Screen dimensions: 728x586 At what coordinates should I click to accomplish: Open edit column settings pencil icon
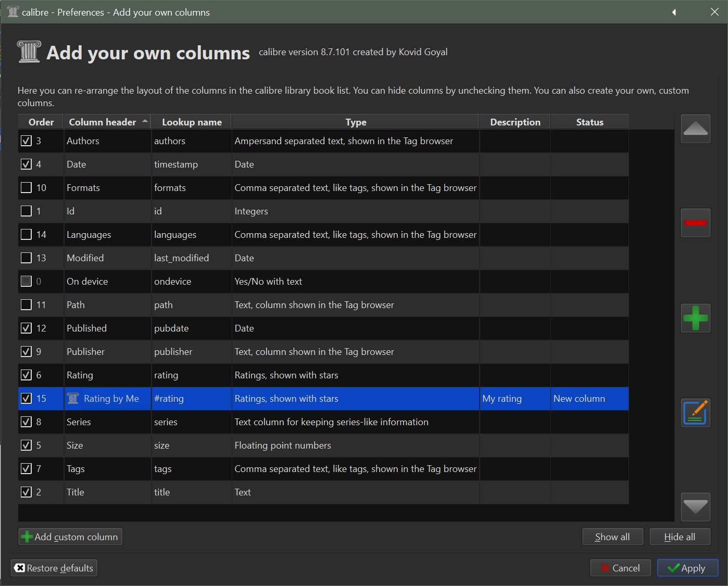click(695, 413)
